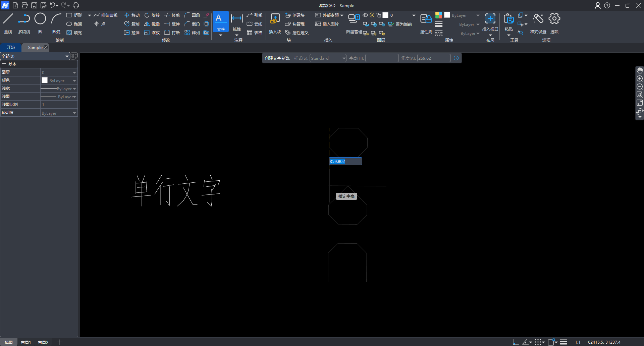This screenshot has width=644, height=346.
Task: Click the 插入图片 insert image button
Action: coord(327,24)
